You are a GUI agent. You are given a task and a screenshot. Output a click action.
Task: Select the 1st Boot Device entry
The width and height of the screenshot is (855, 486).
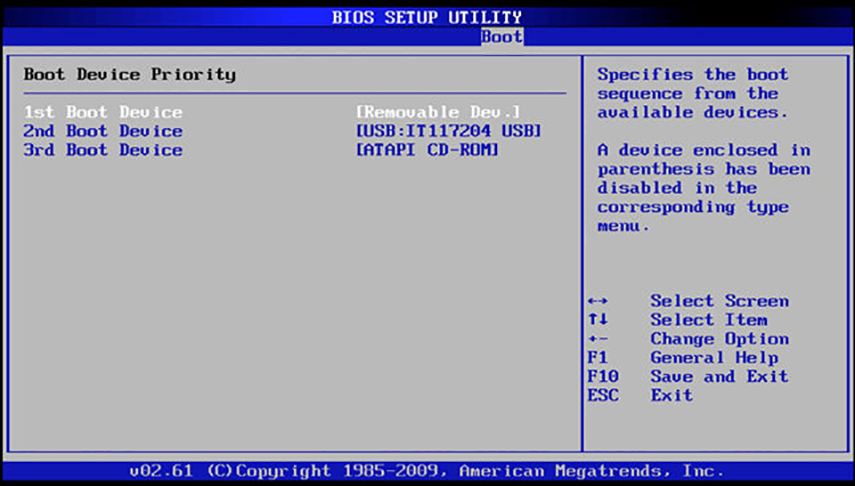103,112
